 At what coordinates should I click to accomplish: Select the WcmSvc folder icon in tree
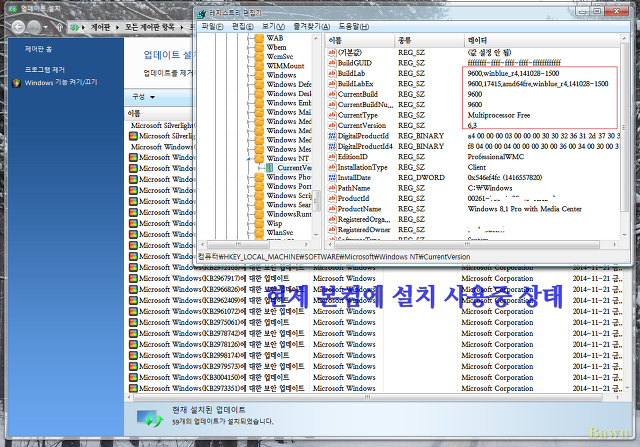coord(259,57)
